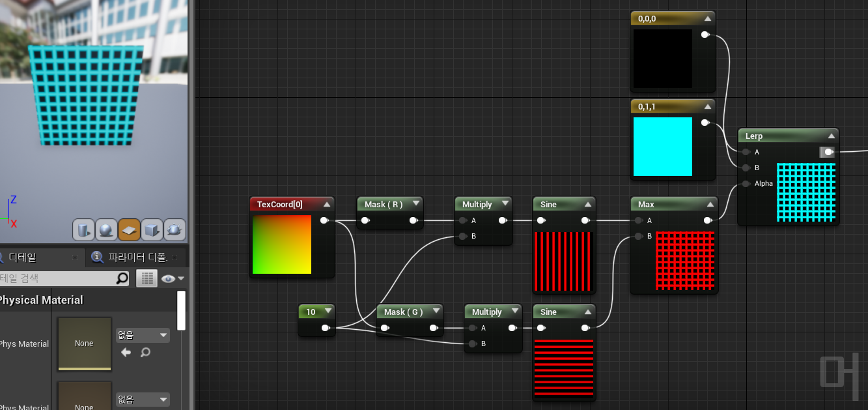Click Mask ( G ) node output pin
This screenshot has width=868, height=410.
tap(433, 328)
